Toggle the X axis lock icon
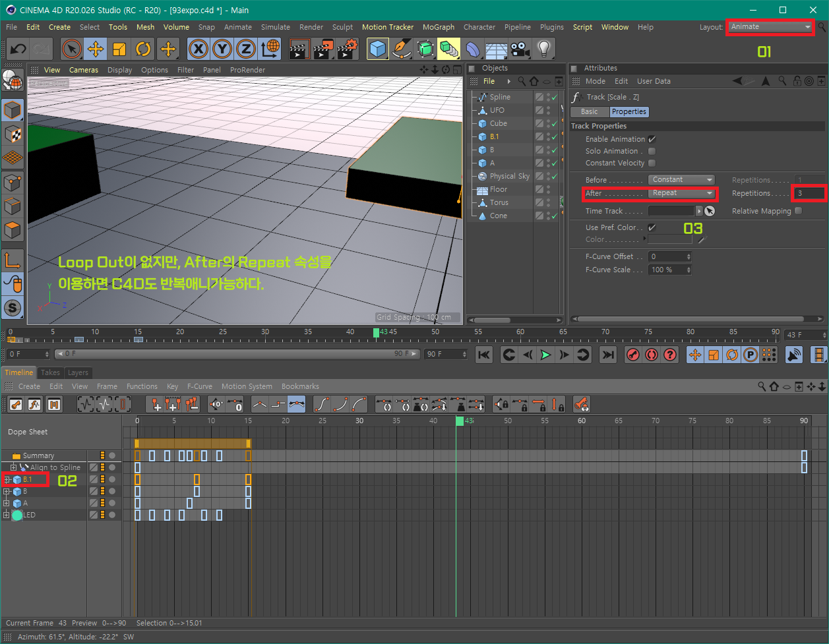This screenshot has height=644, width=829. pyautogui.click(x=199, y=49)
